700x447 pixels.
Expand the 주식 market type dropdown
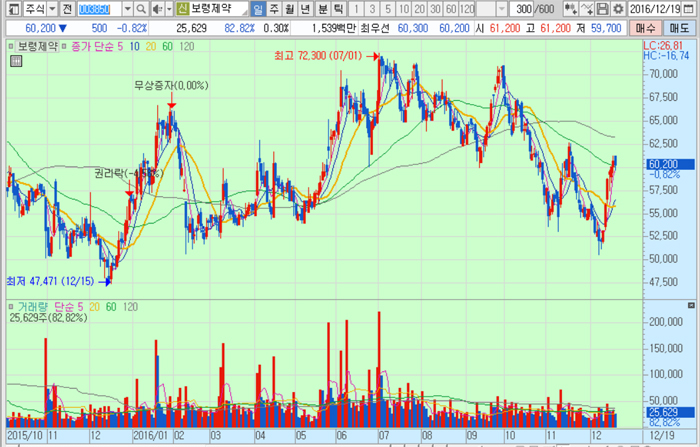click(52, 8)
